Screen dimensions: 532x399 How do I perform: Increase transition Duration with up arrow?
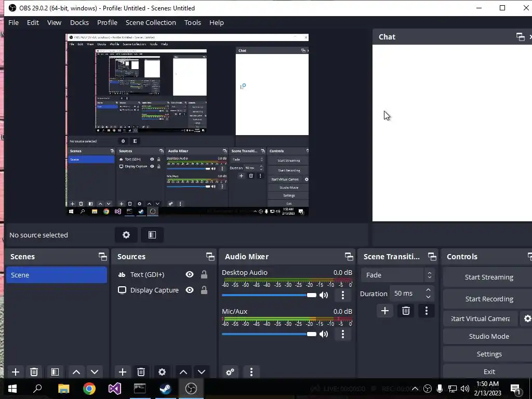click(x=429, y=290)
